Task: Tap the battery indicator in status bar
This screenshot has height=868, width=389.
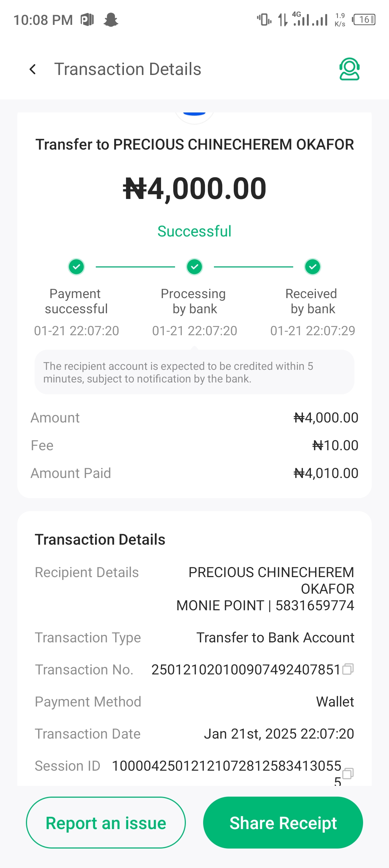Action: coord(365,19)
